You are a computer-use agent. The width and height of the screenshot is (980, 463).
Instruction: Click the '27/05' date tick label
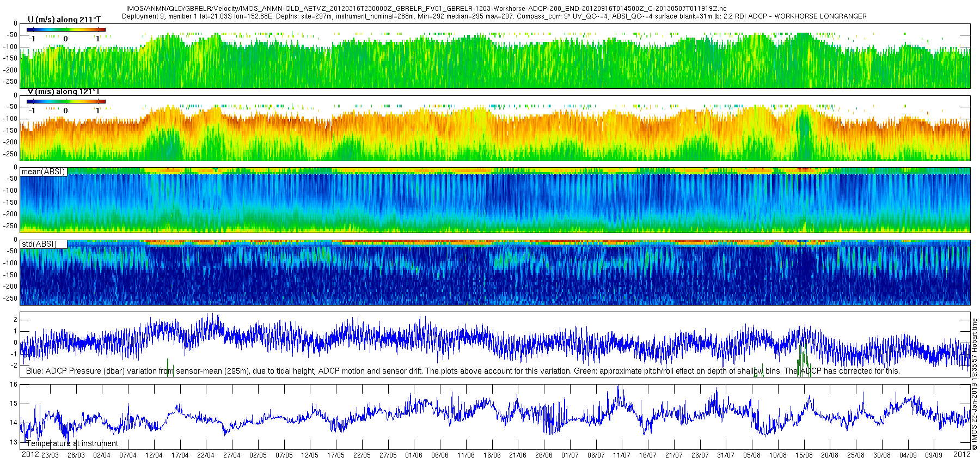388,455
